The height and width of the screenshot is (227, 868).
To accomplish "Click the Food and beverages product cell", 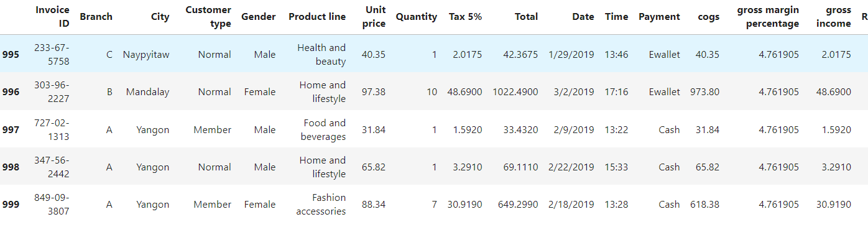I will pos(323,129).
